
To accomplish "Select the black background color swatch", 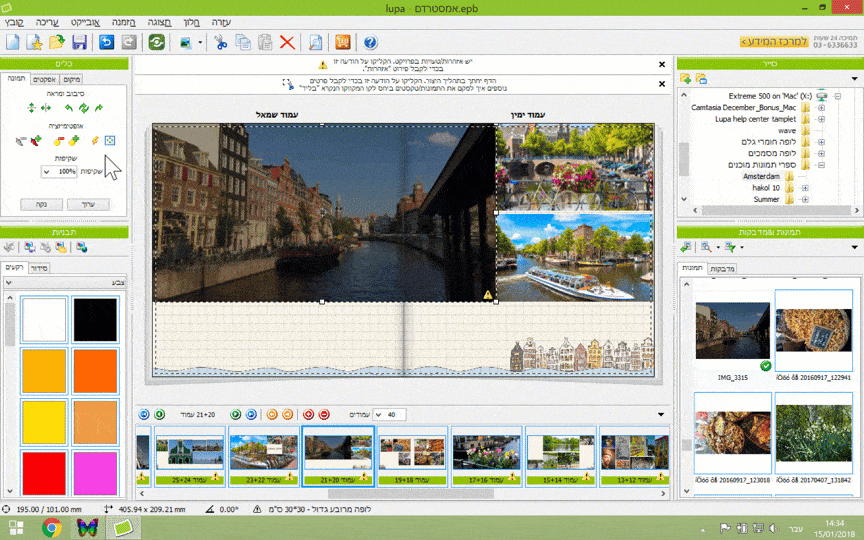I will 95,320.
